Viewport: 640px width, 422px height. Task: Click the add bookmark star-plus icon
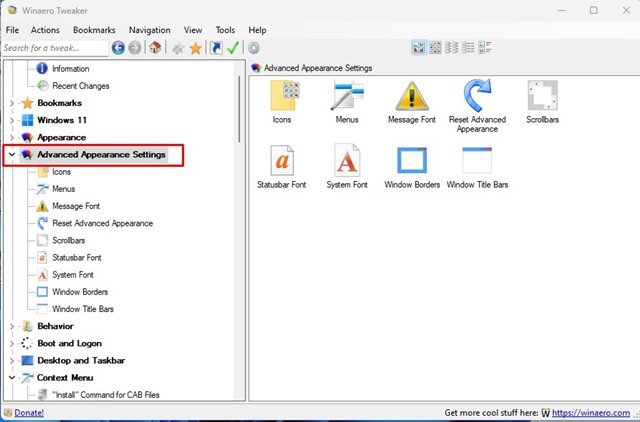coord(178,49)
